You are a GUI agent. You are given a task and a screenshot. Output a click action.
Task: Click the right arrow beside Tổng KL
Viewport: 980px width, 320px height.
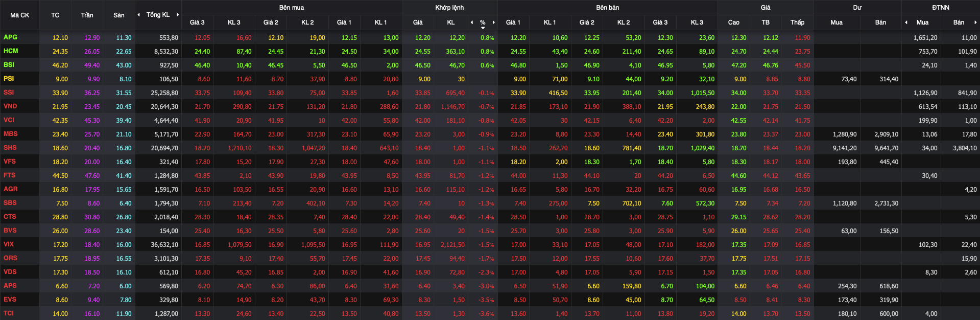tap(178, 15)
